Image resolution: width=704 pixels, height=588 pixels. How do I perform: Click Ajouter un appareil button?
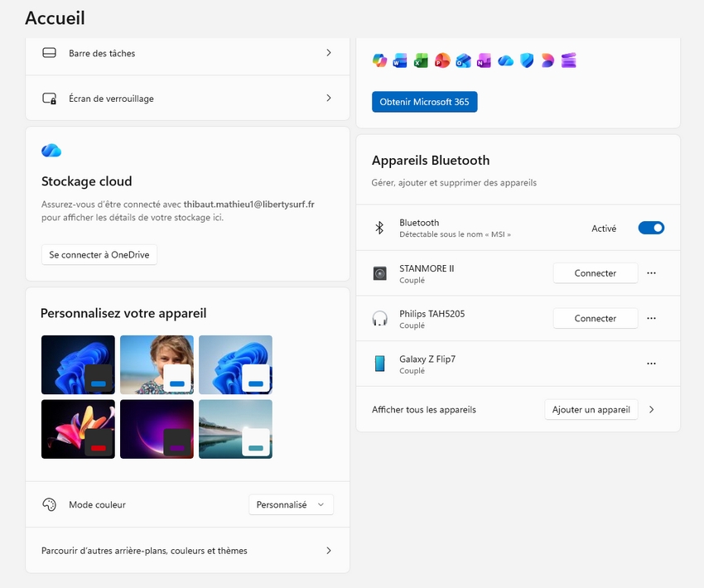click(591, 409)
